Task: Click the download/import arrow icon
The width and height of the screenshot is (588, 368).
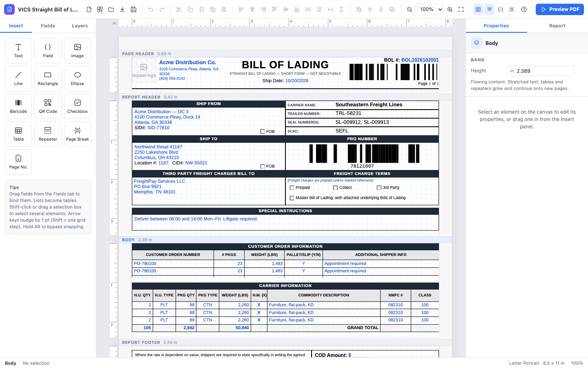Action: tap(122, 9)
